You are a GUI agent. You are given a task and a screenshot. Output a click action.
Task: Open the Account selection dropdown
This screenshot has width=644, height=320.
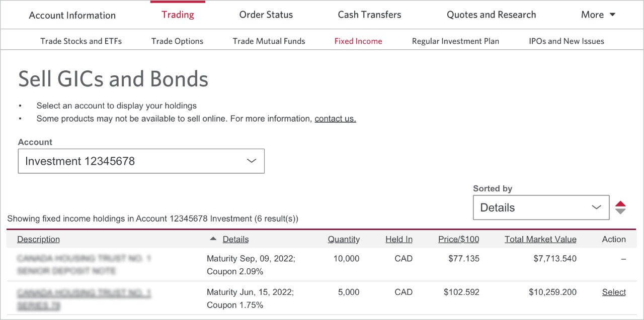point(141,161)
